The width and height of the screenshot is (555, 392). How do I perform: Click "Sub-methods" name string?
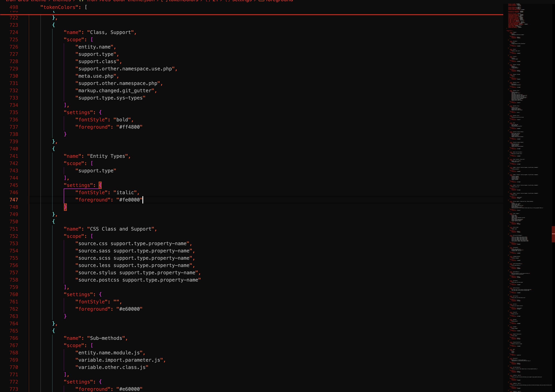pyautogui.click(x=106, y=338)
